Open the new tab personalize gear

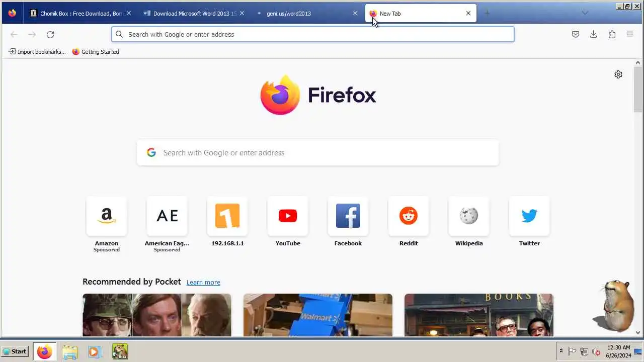tap(618, 74)
